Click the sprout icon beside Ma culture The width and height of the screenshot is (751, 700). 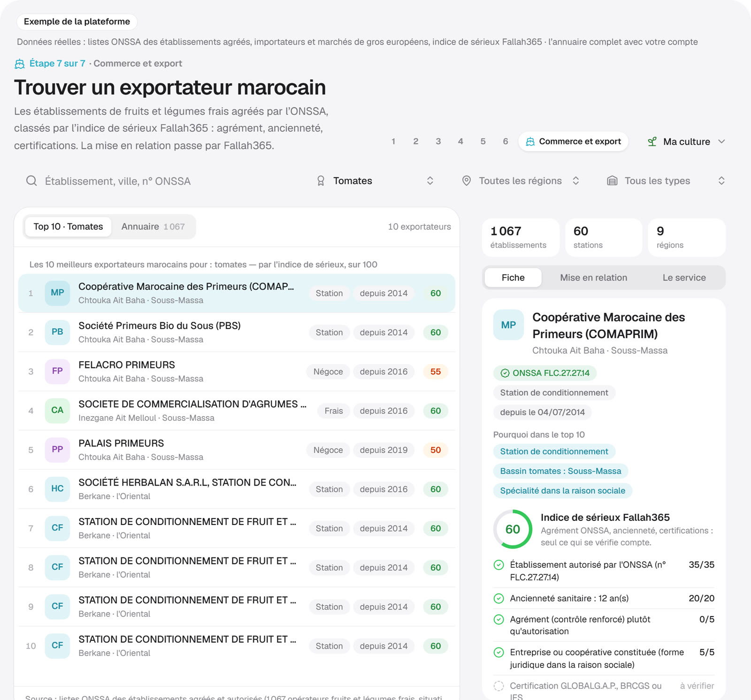(652, 142)
